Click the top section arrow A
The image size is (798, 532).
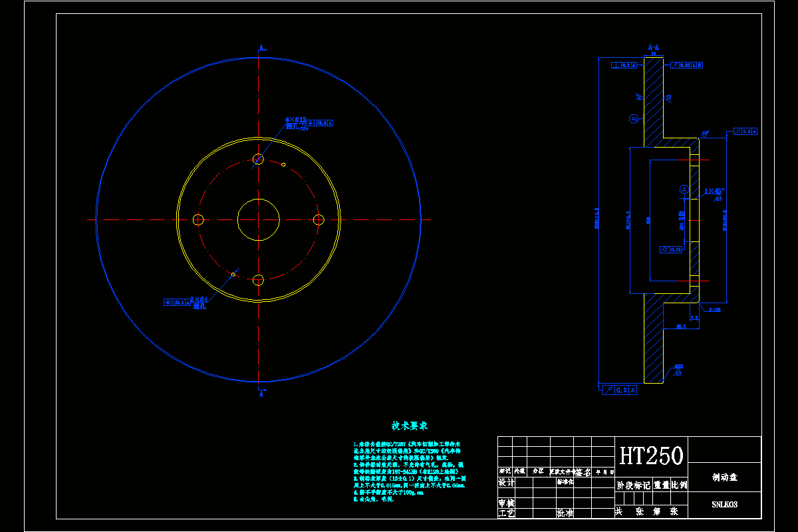click(x=261, y=47)
